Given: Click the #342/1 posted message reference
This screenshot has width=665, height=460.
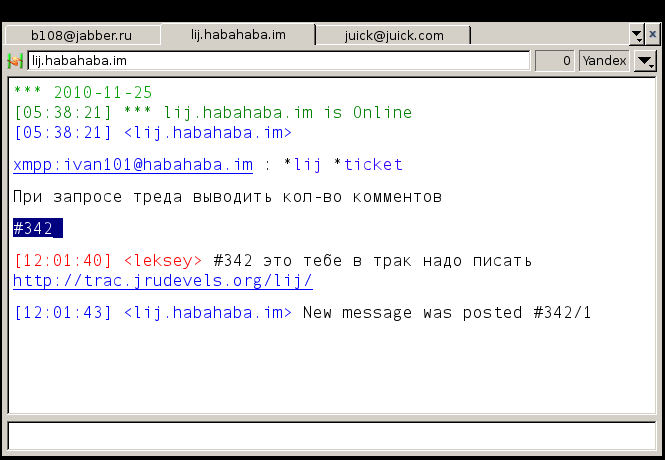Looking at the screenshot, I should click(x=562, y=313).
